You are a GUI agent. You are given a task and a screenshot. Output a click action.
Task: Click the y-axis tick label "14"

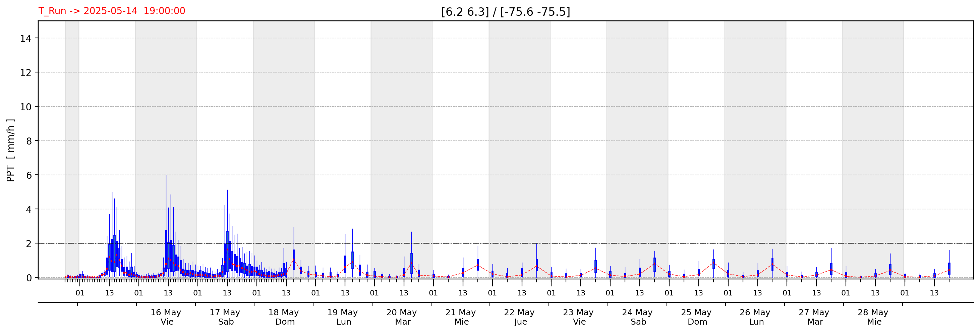point(26,39)
